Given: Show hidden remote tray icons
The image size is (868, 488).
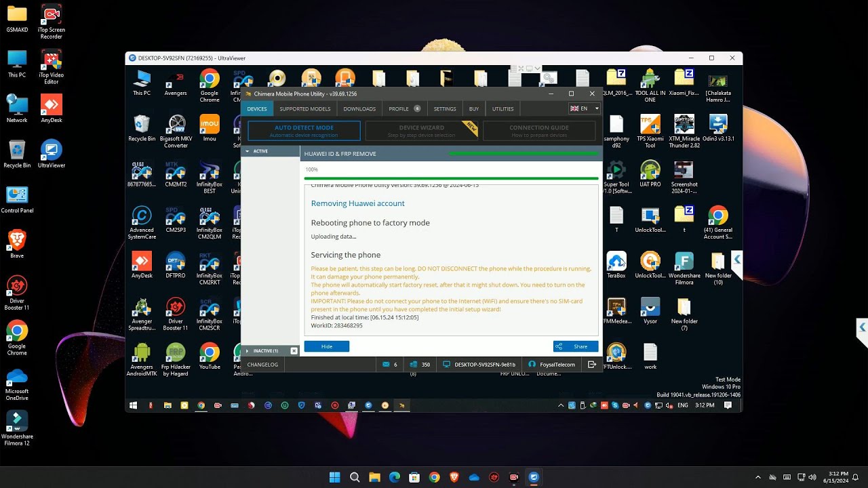Looking at the screenshot, I should [x=561, y=405].
